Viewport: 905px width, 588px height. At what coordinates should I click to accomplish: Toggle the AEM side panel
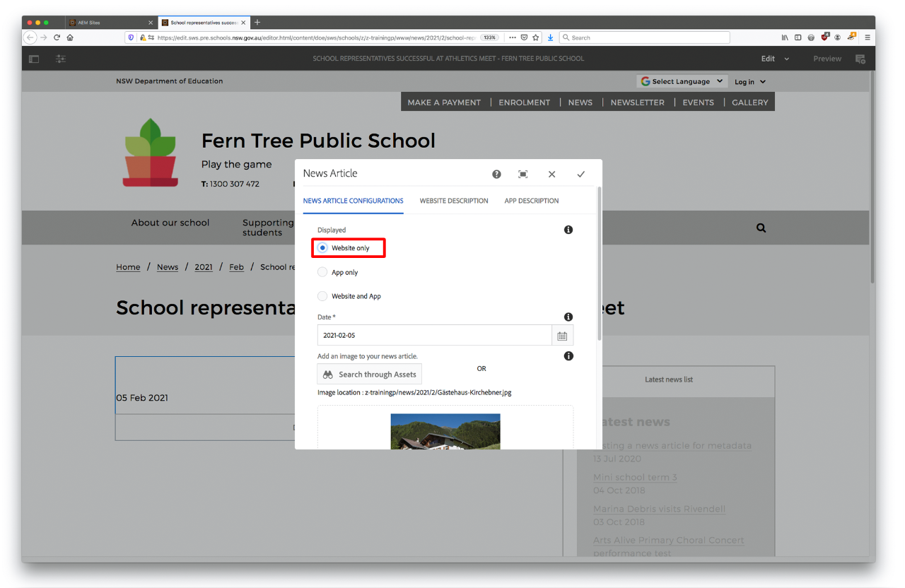pyautogui.click(x=34, y=59)
